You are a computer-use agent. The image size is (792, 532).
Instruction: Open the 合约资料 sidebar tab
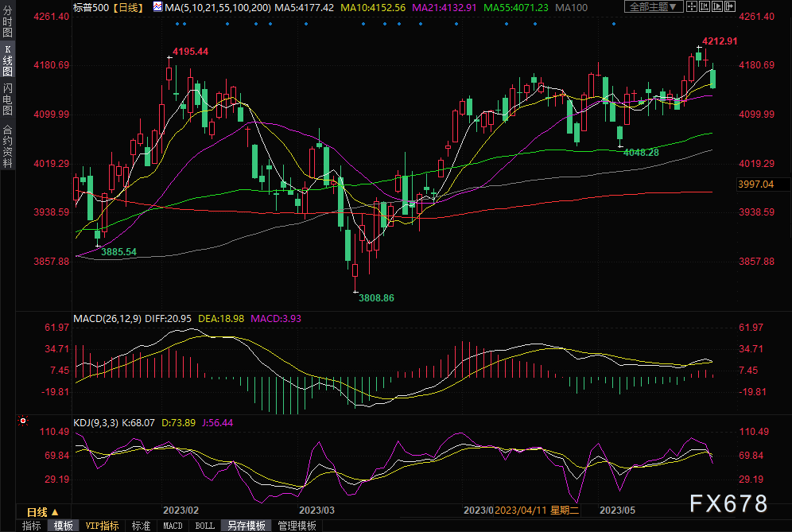click(x=7, y=145)
